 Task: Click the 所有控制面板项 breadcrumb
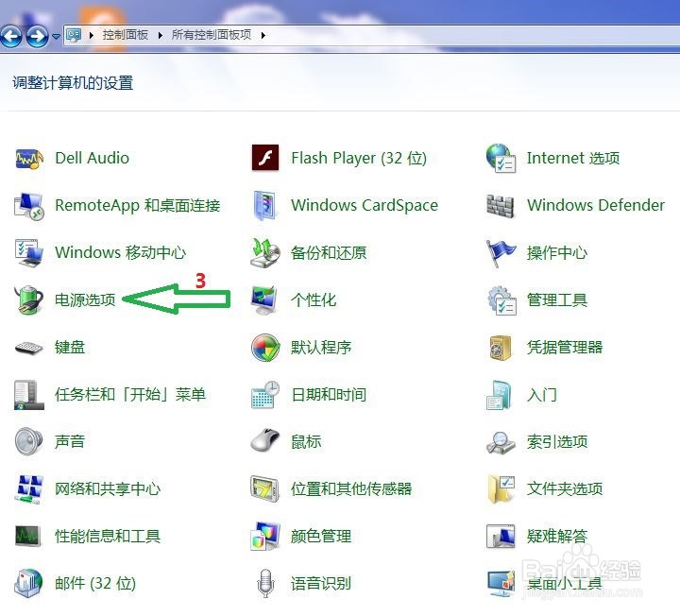point(212,35)
